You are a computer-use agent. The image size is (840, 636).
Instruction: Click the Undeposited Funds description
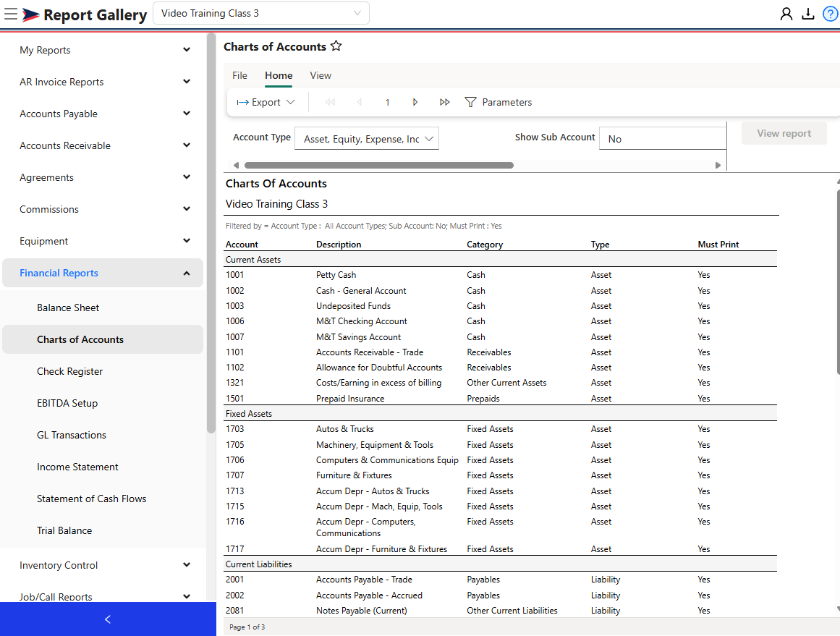(x=353, y=306)
